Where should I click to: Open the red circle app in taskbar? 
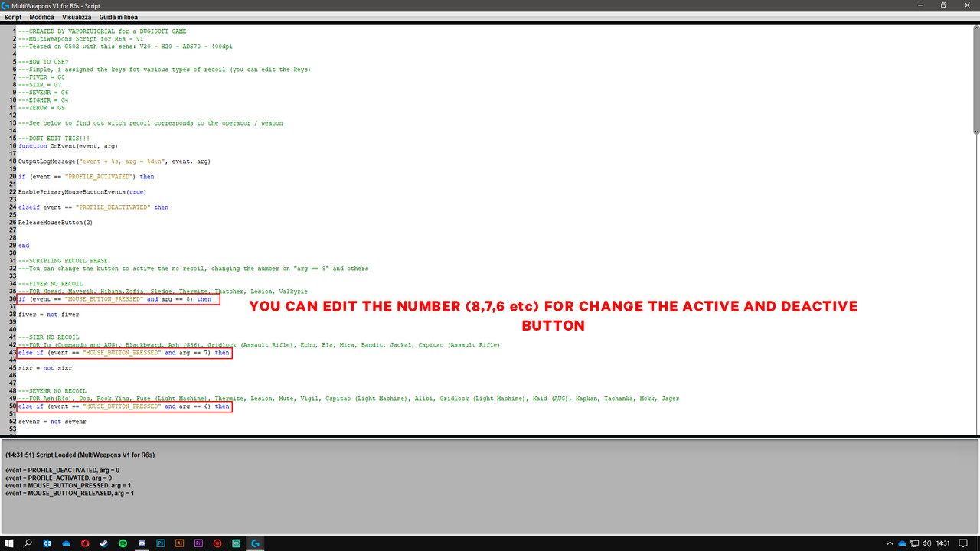pos(217,543)
